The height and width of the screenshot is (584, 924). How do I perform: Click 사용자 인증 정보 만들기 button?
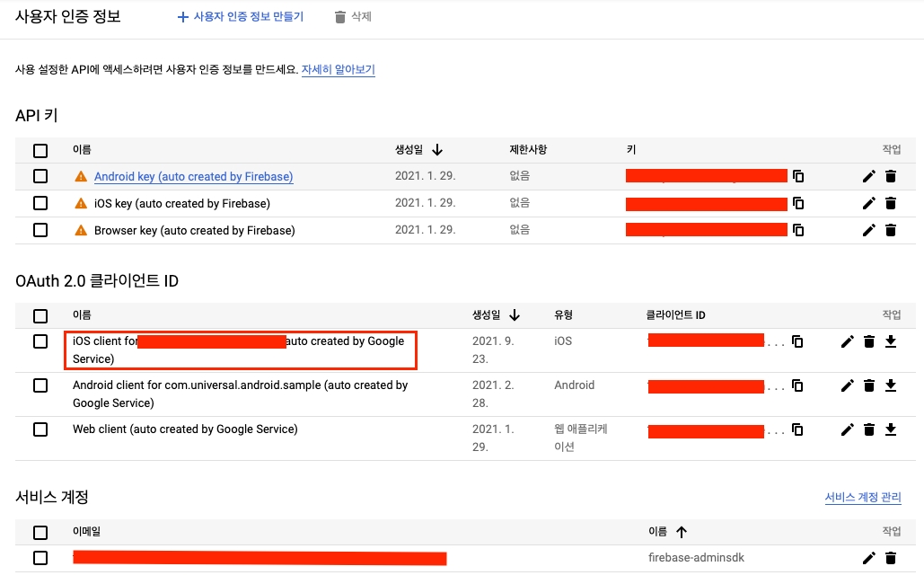coord(241,17)
